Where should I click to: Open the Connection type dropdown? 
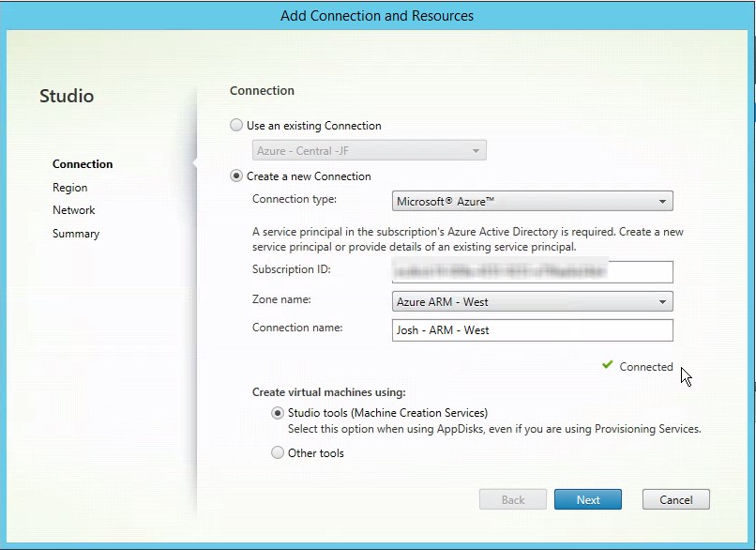(532, 201)
